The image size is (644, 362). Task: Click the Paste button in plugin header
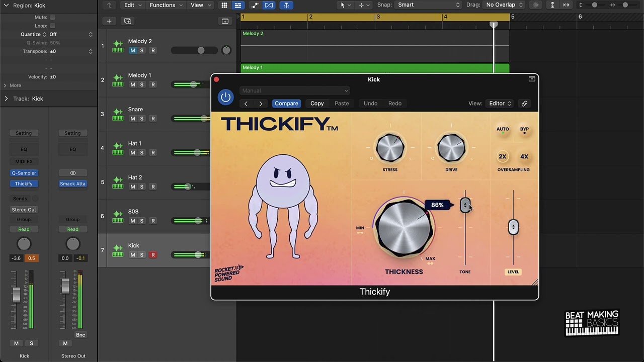point(342,104)
